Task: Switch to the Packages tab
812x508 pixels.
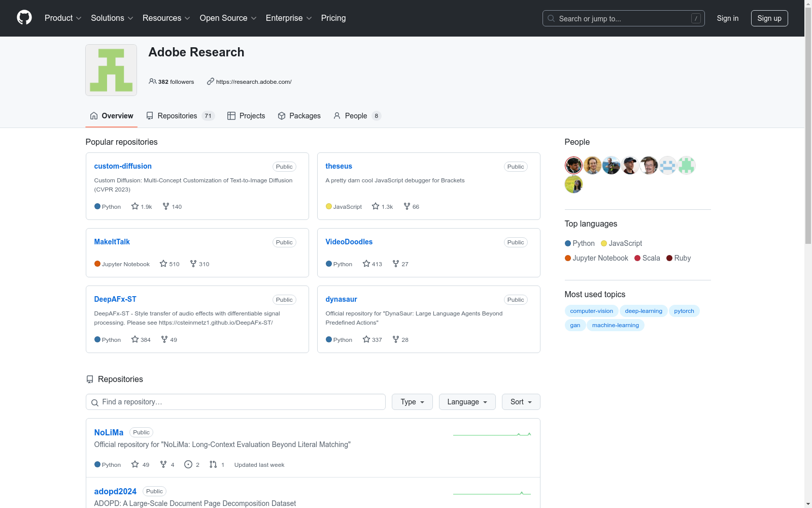Action: click(299, 116)
